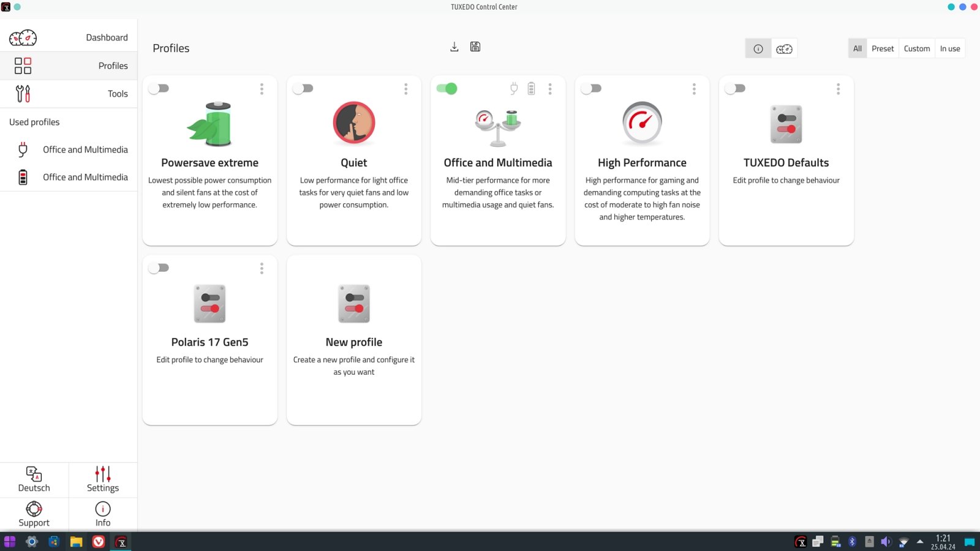Open the Polaris 17 Gen5 three-dot menu

[x=262, y=269]
